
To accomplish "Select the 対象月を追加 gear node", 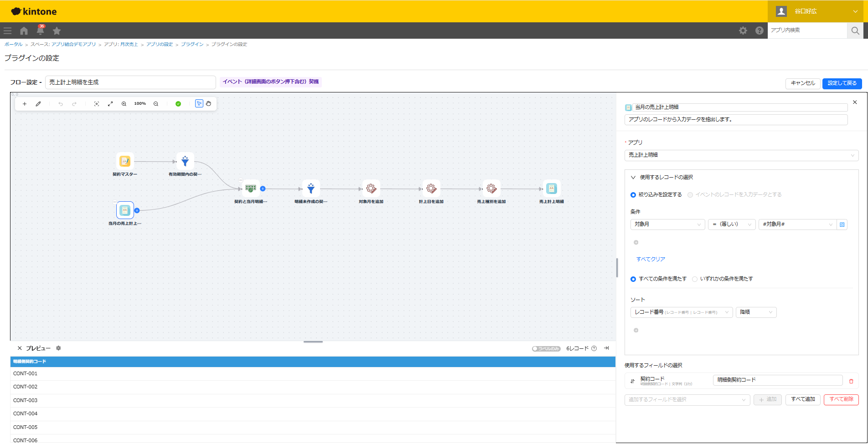I will [x=371, y=189].
